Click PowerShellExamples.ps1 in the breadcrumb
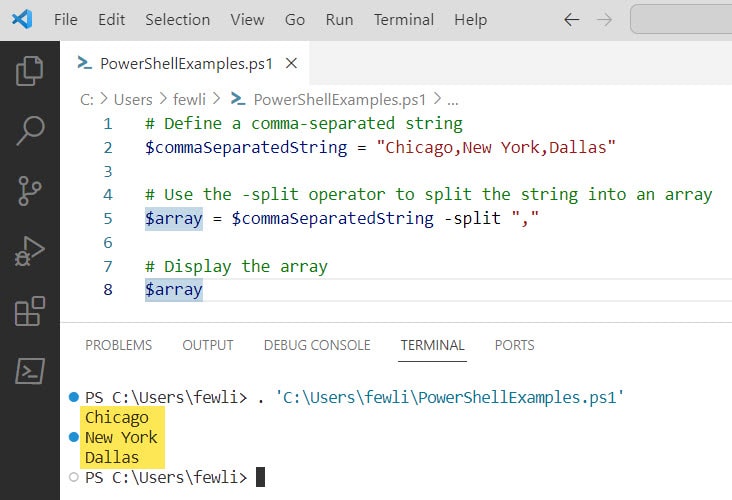The width and height of the screenshot is (732, 500). (x=339, y=99)
